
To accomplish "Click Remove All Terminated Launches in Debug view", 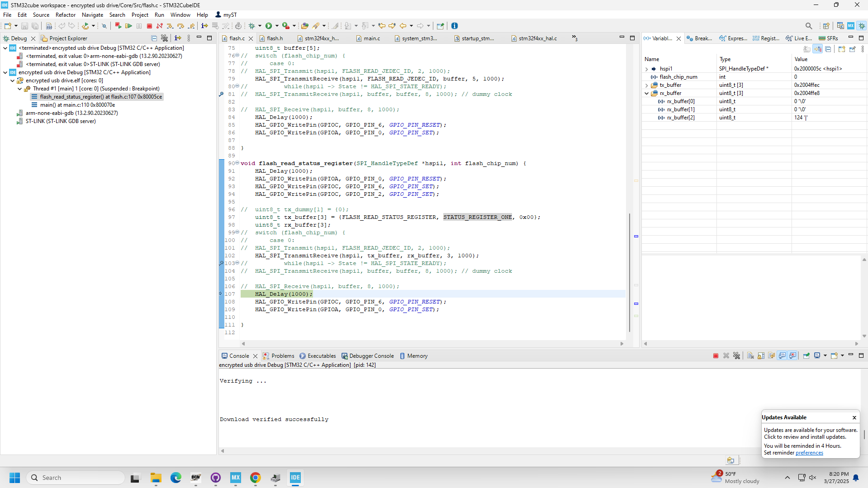I will [x=165, y=38].
